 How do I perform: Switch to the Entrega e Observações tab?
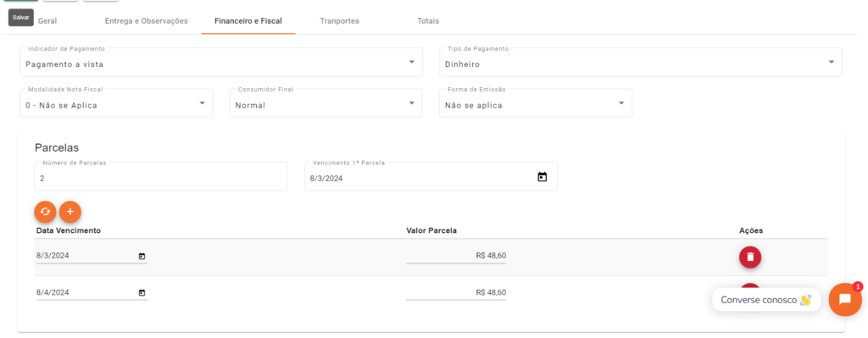click(146, 21)
